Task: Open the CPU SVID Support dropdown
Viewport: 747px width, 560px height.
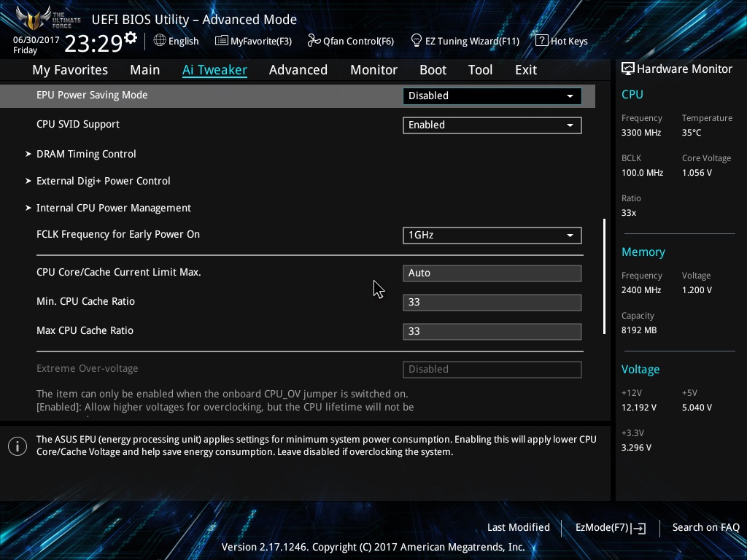Action: click(492, 125)
